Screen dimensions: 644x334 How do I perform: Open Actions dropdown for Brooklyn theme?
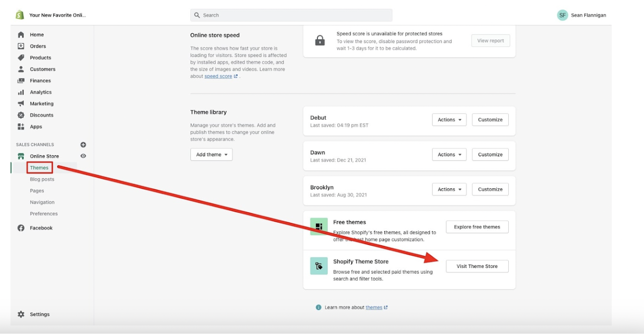(449, 189)
